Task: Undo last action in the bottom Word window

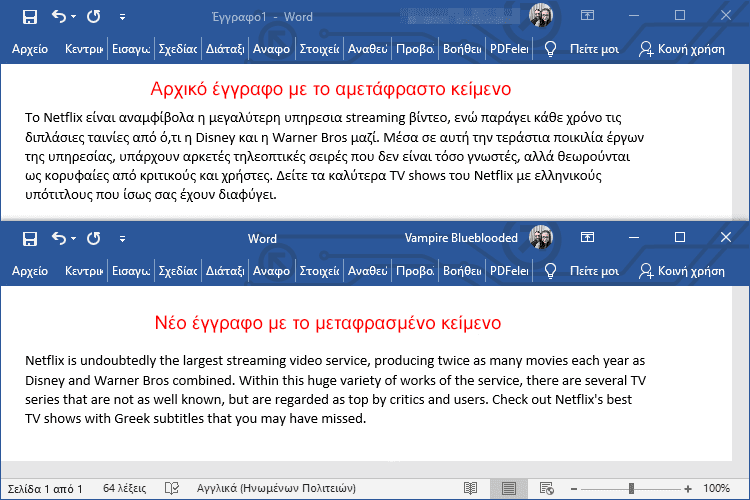Action: pyautogui.click(x=59, y=238)
